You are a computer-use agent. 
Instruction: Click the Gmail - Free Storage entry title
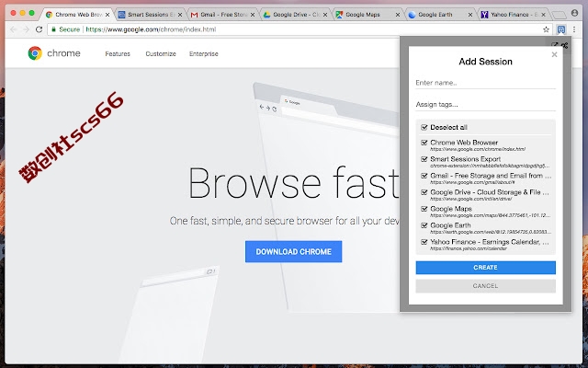pyautogui.click(x=491, y=176)
